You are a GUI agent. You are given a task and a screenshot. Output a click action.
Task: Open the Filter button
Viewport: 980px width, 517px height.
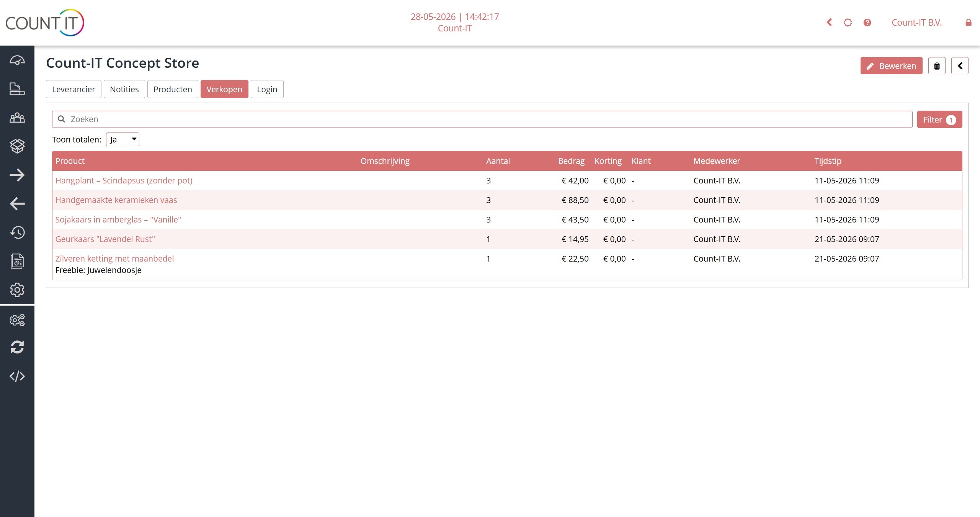(939, 119)
